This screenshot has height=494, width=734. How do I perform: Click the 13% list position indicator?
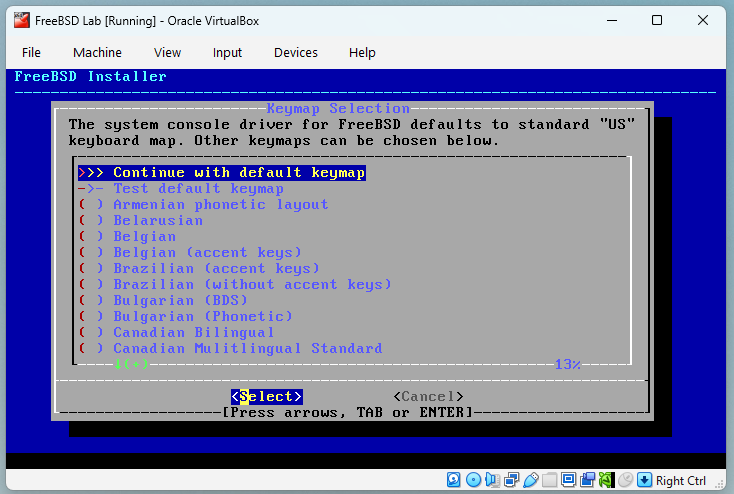pyautogui.click(x=567, y=364)
